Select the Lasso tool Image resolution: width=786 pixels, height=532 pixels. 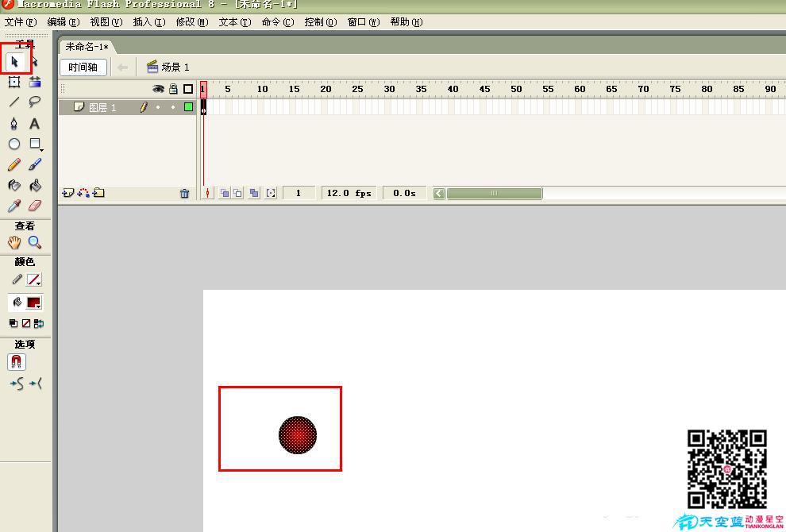coord(35,102)
